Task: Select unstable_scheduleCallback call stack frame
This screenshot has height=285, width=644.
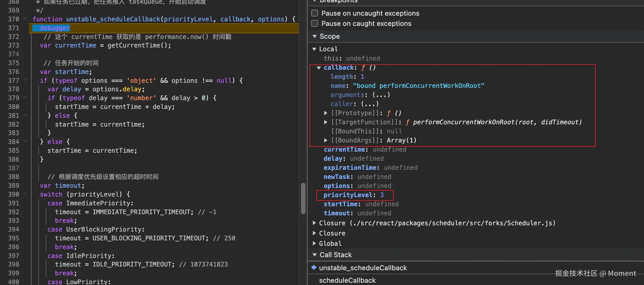Action: point(363,268)
